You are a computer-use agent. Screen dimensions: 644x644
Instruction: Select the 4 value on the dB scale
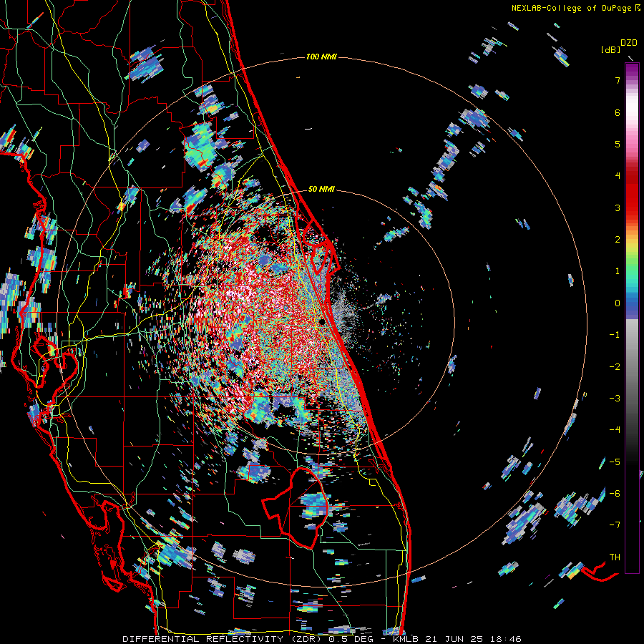pos(618,176)
